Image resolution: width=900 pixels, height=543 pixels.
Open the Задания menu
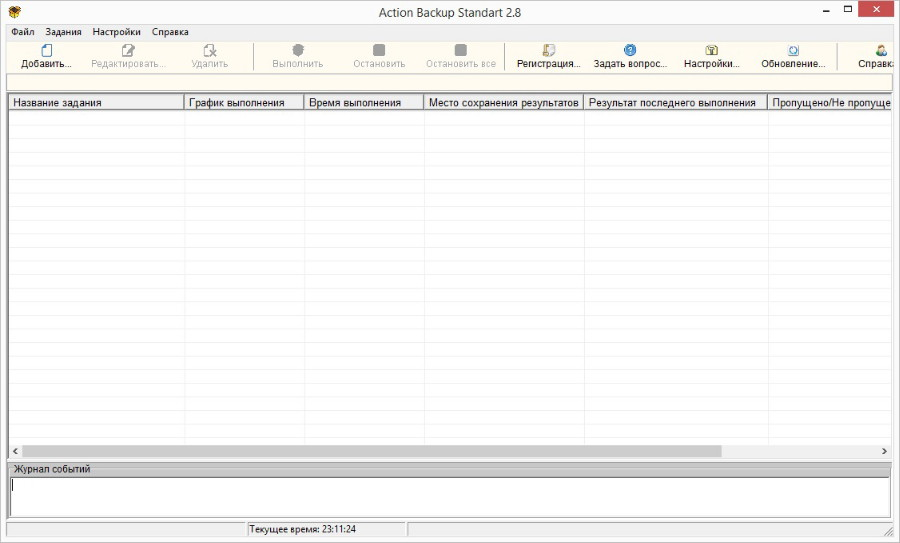click(63, 32)
